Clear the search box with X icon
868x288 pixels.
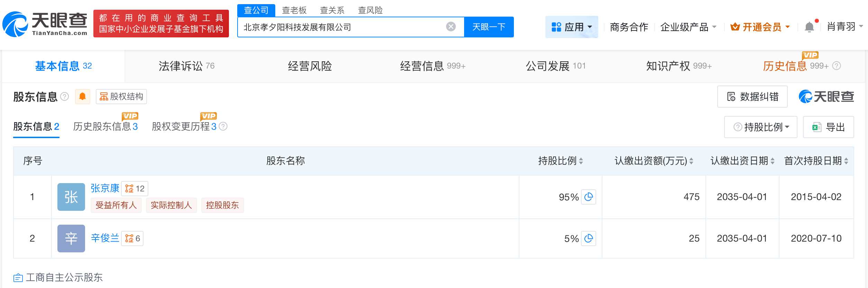pos(451,27)
